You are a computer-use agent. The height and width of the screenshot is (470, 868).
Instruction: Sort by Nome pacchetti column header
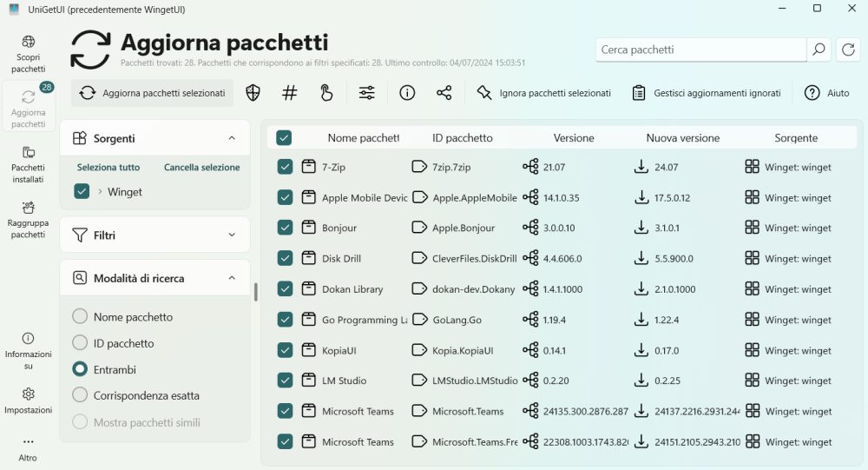click(363, 137)
